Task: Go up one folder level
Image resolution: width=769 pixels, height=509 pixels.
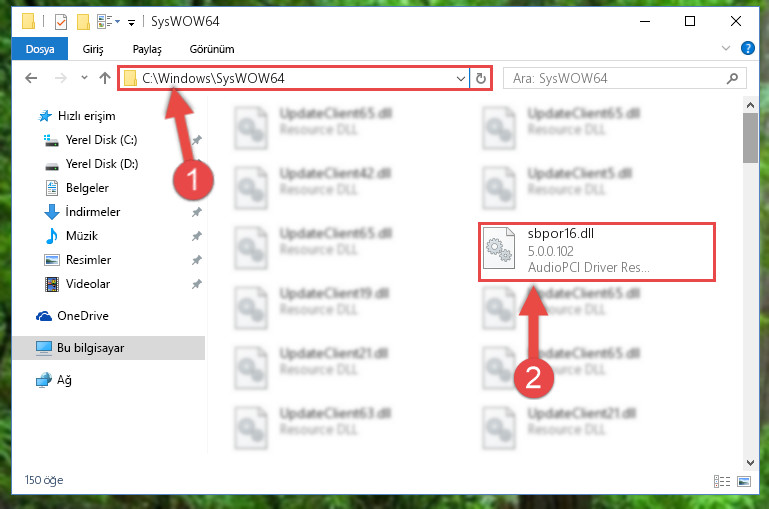Action: pyautogui.click(x=104, y=78)
